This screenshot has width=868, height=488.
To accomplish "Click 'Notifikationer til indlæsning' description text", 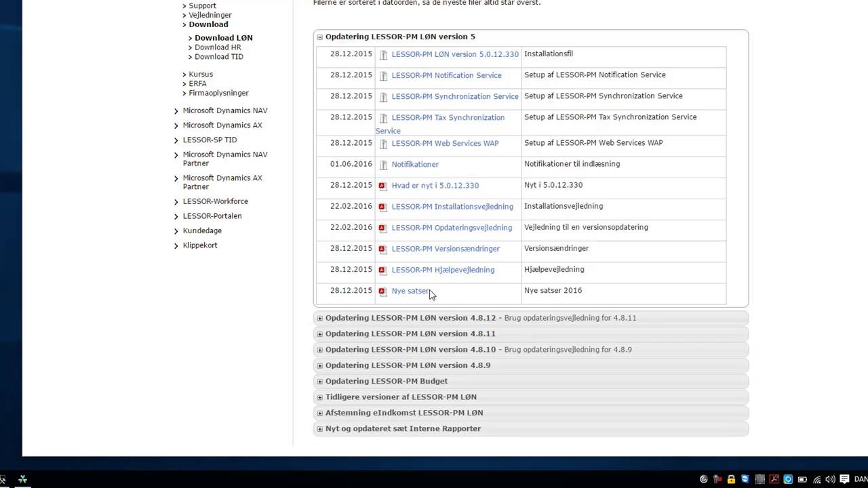I will pos(572,164).
